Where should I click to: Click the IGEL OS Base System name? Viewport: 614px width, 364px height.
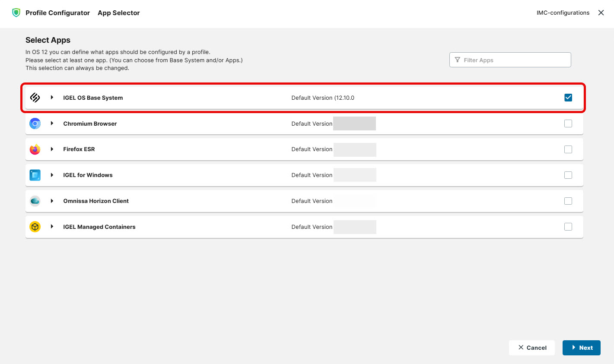[93, 98]
